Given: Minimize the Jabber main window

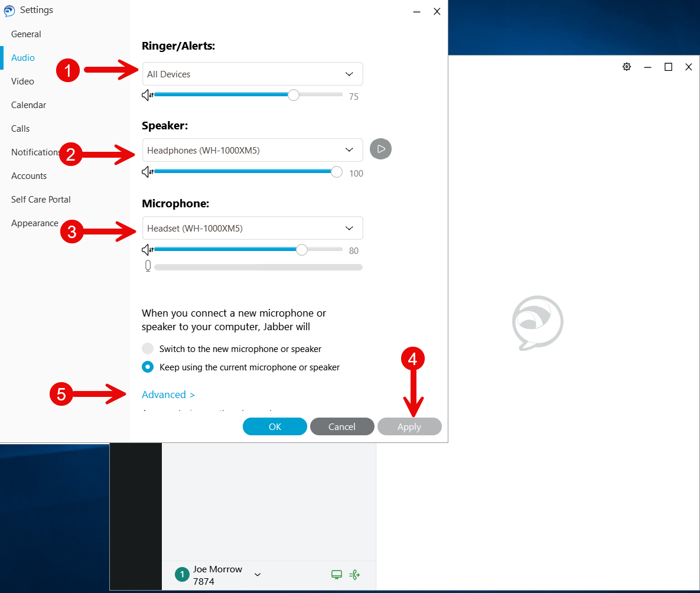Looking at the screenshot, I should click(648, 67).
